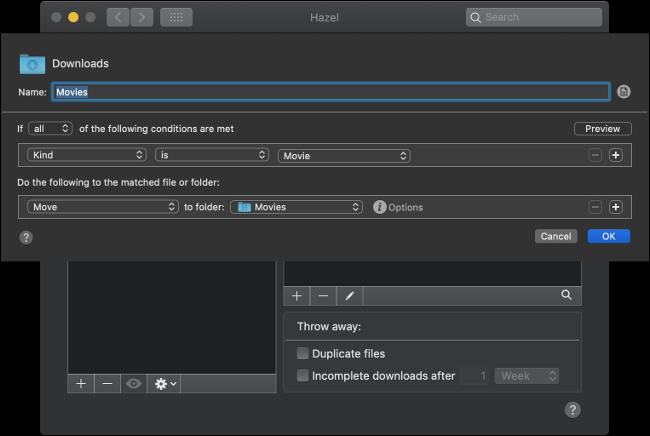Viewport: 650px width, 436px height.
Task: Open the Move action dropdown
Action: pyautogui.click(x=103, y=207)
